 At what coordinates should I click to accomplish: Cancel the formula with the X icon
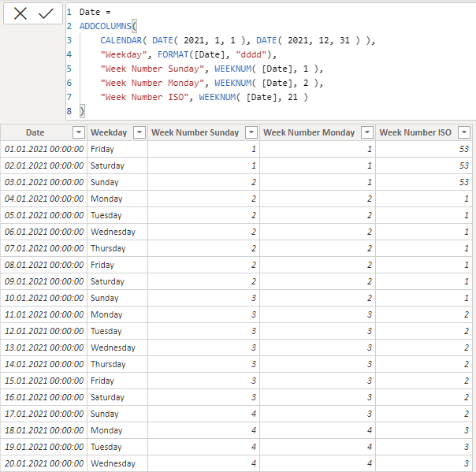click(20, 13)
